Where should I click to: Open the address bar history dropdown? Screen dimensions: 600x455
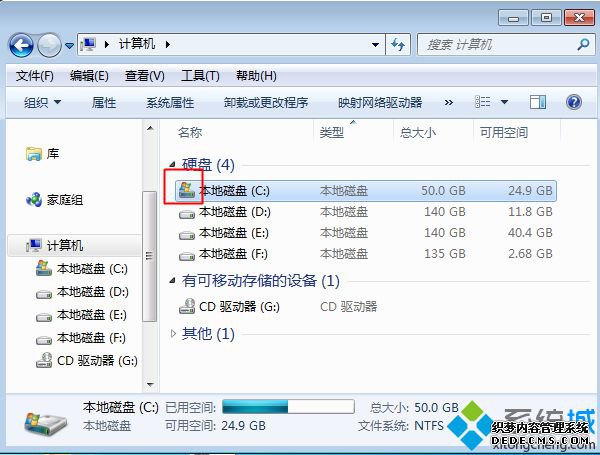tap(375, 45)
